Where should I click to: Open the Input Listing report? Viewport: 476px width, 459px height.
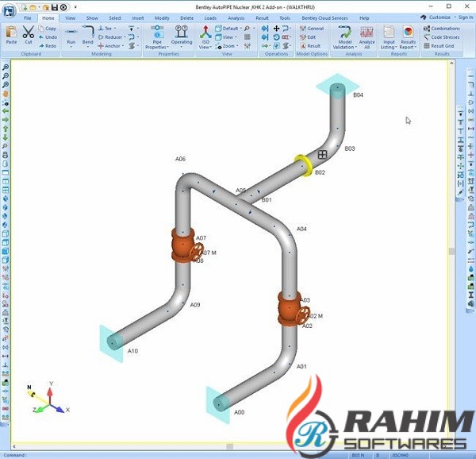[389, 37]
